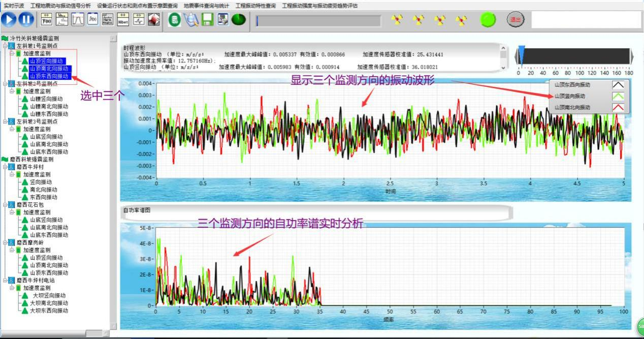Click the red 3D cube icon
644x339 pixels.
click(154, 20)
